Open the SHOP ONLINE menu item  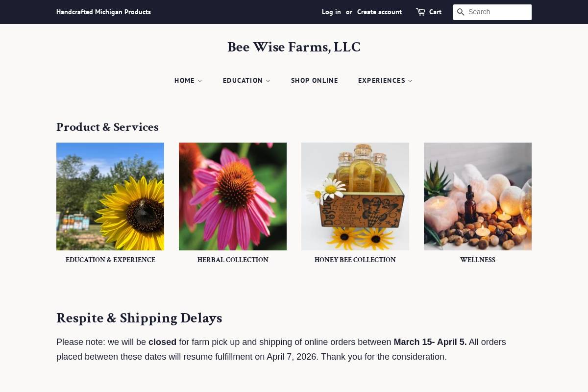(314, 80)
